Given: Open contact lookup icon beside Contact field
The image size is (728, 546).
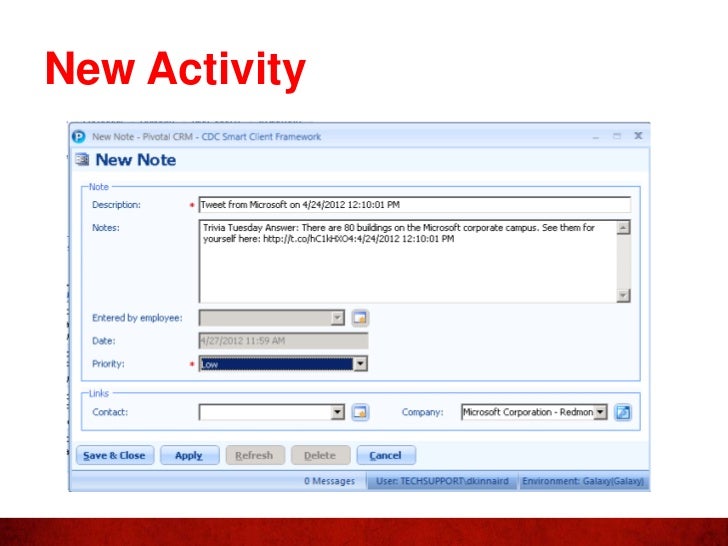Looking at the screenshot, I should coord(360,412).
